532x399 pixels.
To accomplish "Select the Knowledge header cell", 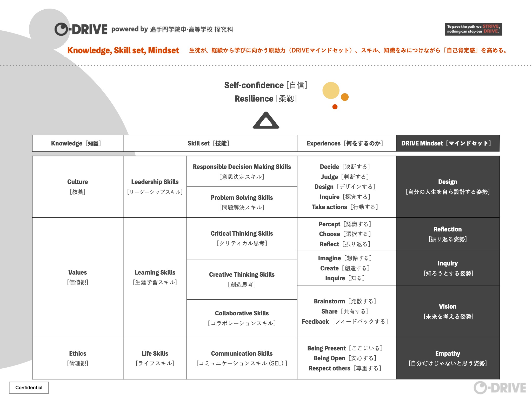I will [77, 143].
